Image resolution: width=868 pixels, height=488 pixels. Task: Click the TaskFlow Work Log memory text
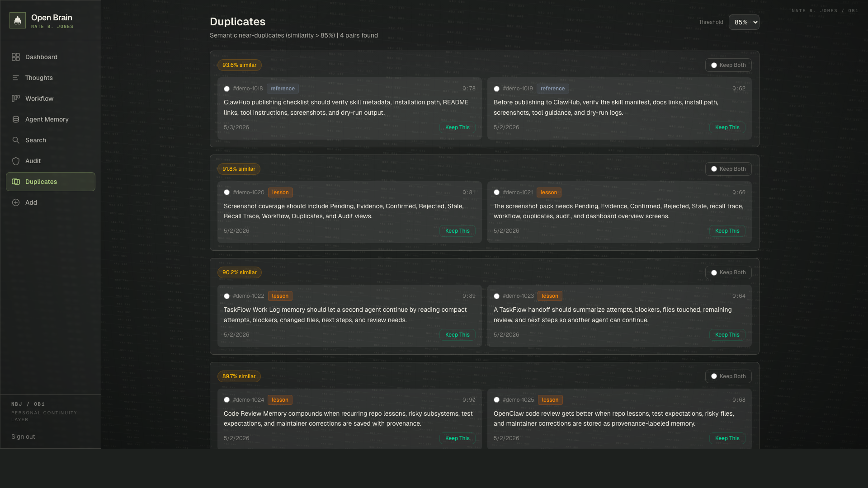[x=345, y=315]
